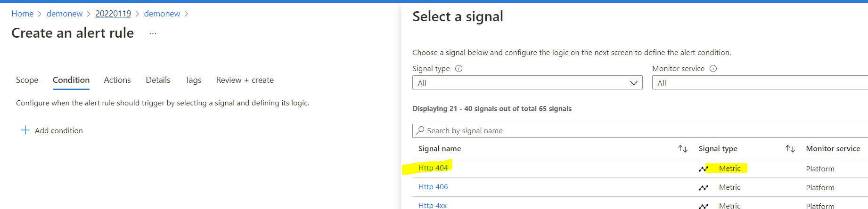Click the Monitor service info icon
The image size is (868, 209).
click(x=713, y=69)
